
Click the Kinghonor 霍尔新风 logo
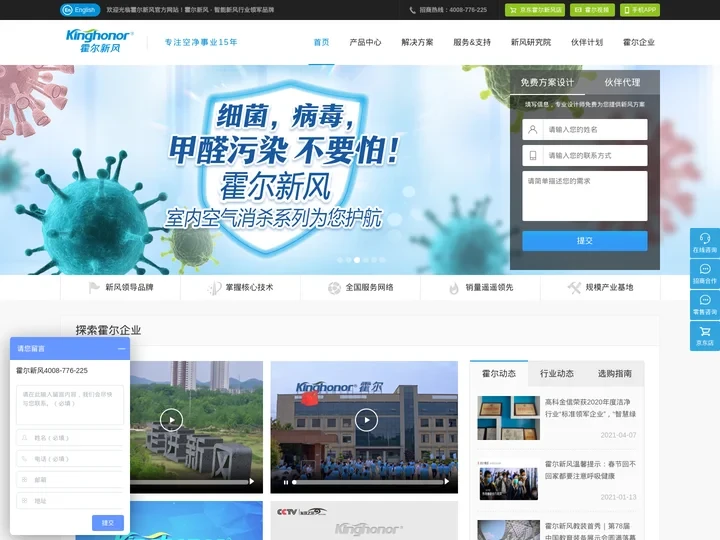click(99, 41)
